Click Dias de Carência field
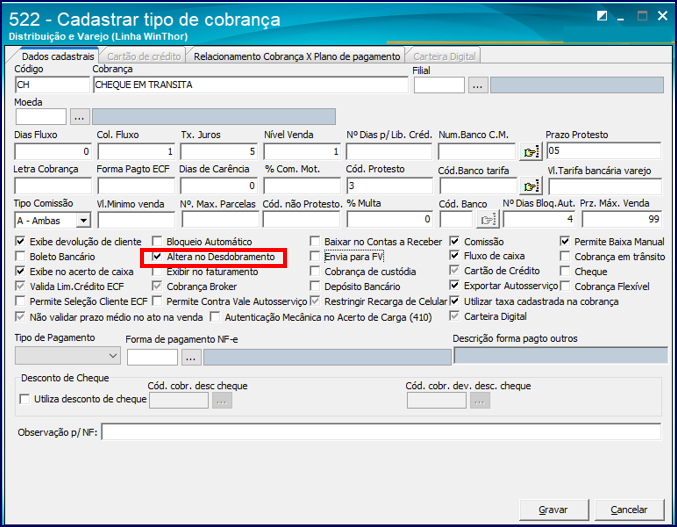 click(x=219, y=186)
